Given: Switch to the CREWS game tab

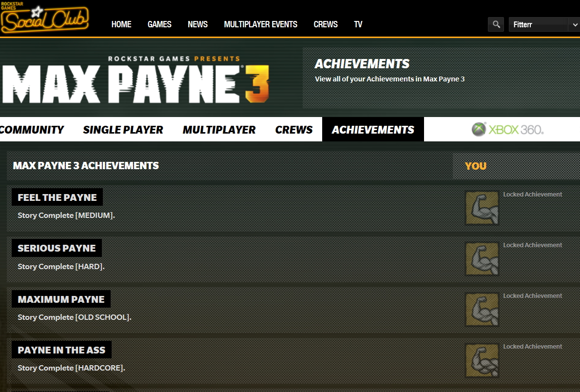Looking at the screenshot, I should (x=294, y=130).
